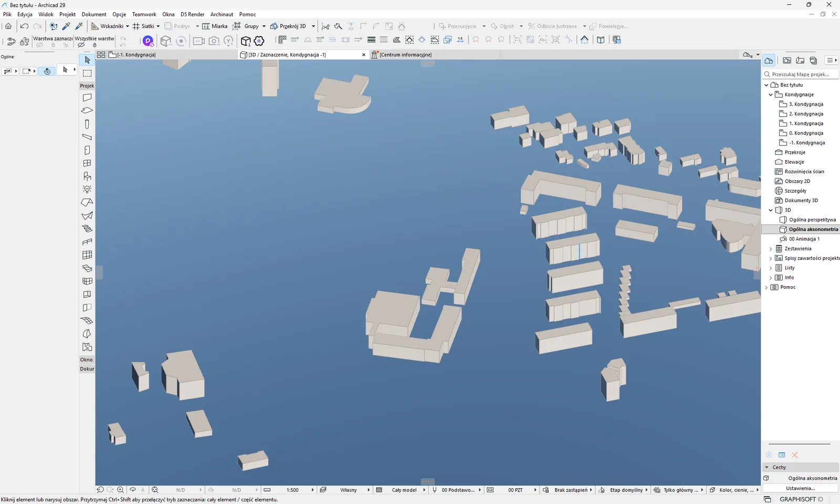This screenshot has width=840, height=504.
Task: Toggle the Siatki grid snap button
Action: (x=143, y=26)
